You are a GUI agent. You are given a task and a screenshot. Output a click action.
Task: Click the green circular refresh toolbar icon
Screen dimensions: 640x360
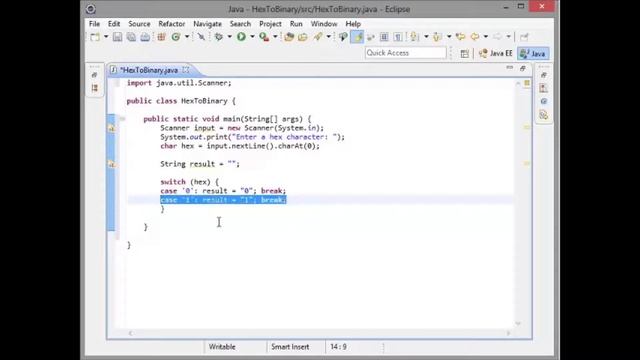point(176,37)
